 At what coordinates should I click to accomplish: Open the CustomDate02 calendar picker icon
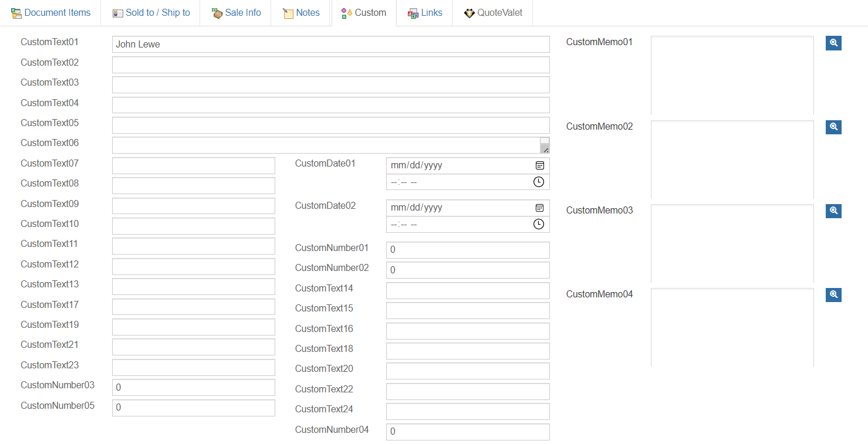539,208
